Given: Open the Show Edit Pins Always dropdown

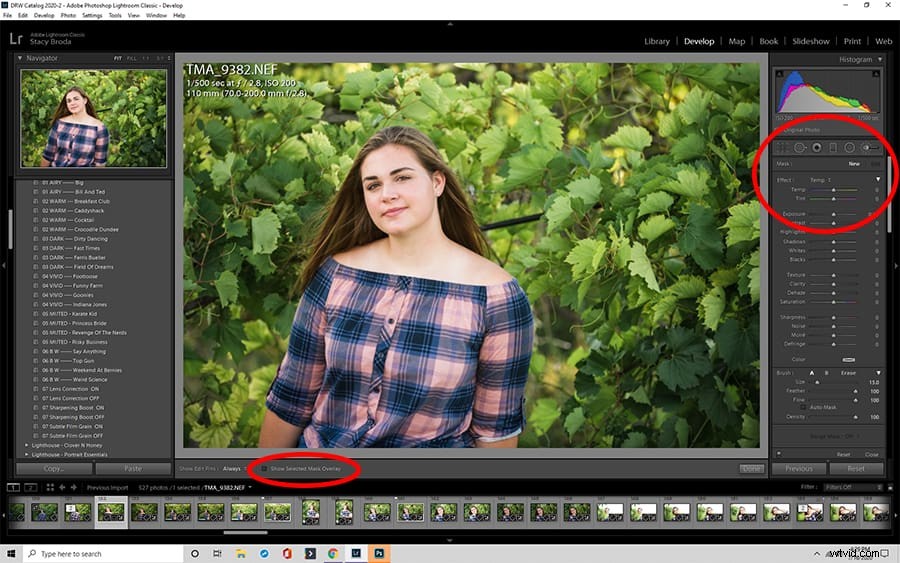Looking at the screenshot, I should pyautogui.click(x=234, y=469).
